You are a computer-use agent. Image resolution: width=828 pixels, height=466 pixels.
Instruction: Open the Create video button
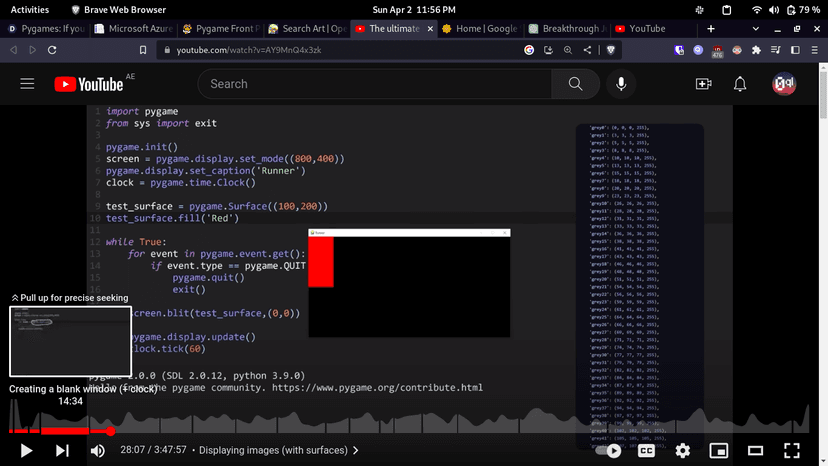tap(703, 85)
